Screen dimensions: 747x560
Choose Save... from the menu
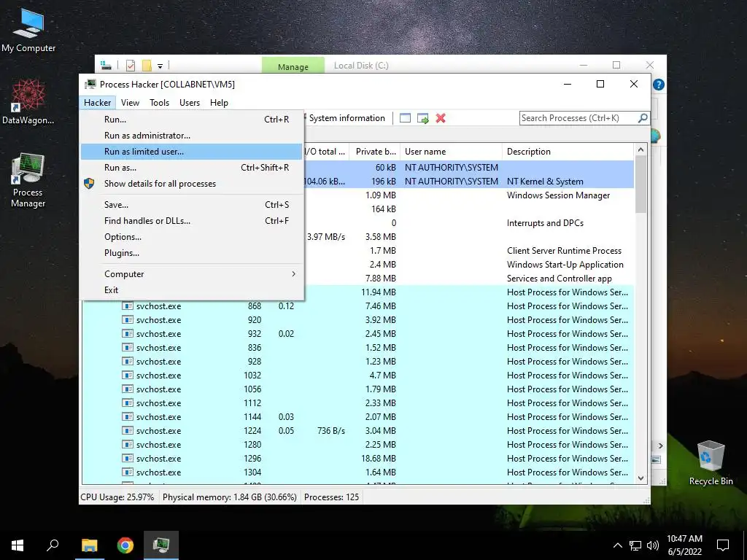pyautogui.click(x=192, y=205)
